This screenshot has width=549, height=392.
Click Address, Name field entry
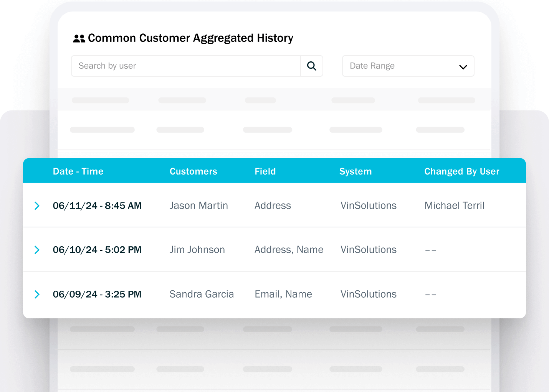tap(289, 250)
